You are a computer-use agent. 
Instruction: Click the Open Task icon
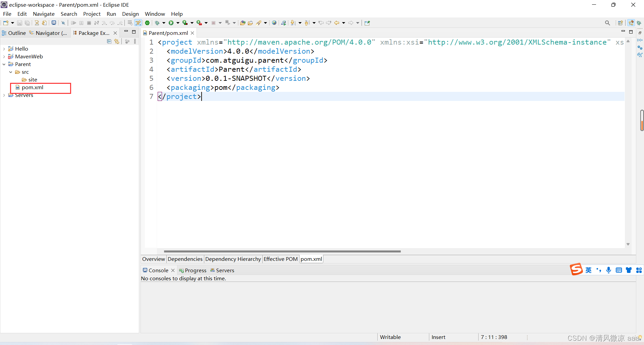(250, 23)
